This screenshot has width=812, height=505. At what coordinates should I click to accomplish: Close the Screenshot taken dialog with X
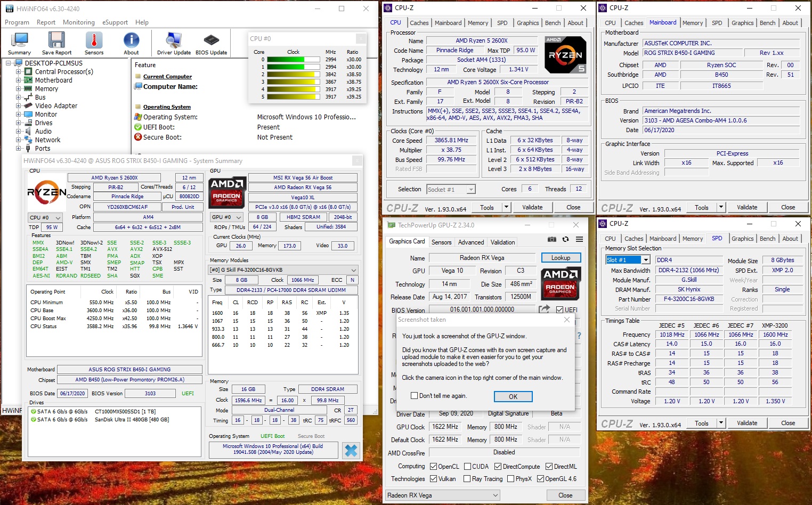click(567, 320)
